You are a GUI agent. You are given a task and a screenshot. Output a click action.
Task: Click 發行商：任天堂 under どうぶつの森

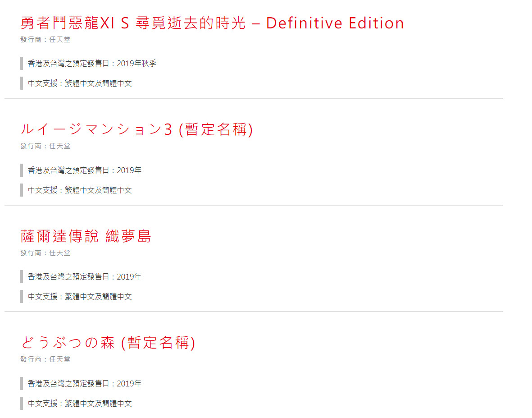click(x=45, y=359)
